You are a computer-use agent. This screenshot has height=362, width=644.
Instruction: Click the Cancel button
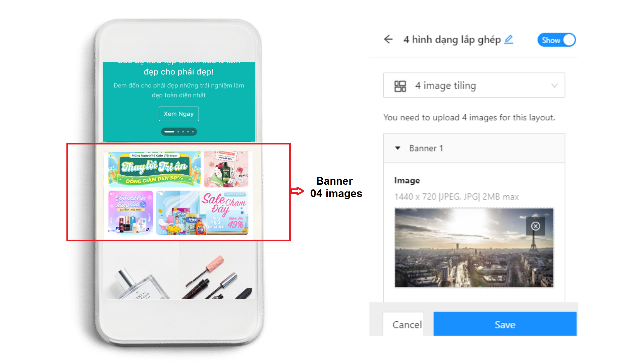[407, 325]
